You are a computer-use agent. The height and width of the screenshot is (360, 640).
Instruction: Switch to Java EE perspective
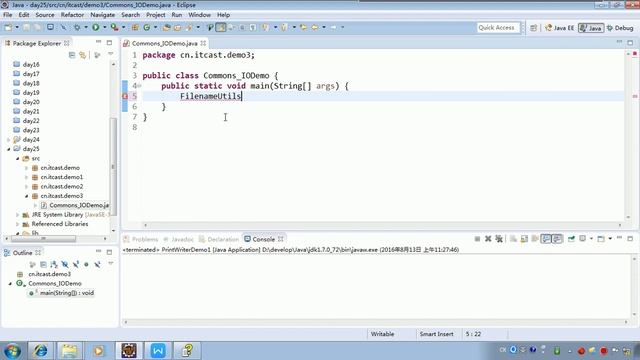[560, 28]
